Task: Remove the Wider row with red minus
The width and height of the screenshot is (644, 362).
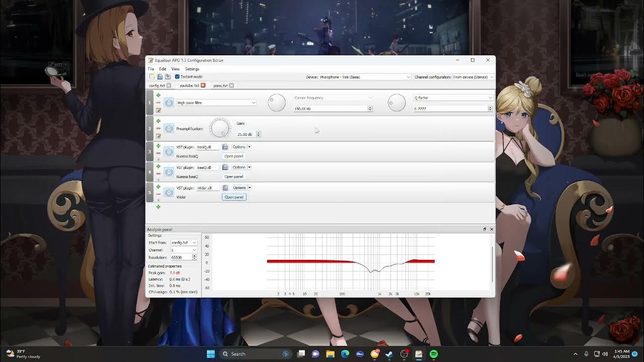Action: tap(158, 194)
